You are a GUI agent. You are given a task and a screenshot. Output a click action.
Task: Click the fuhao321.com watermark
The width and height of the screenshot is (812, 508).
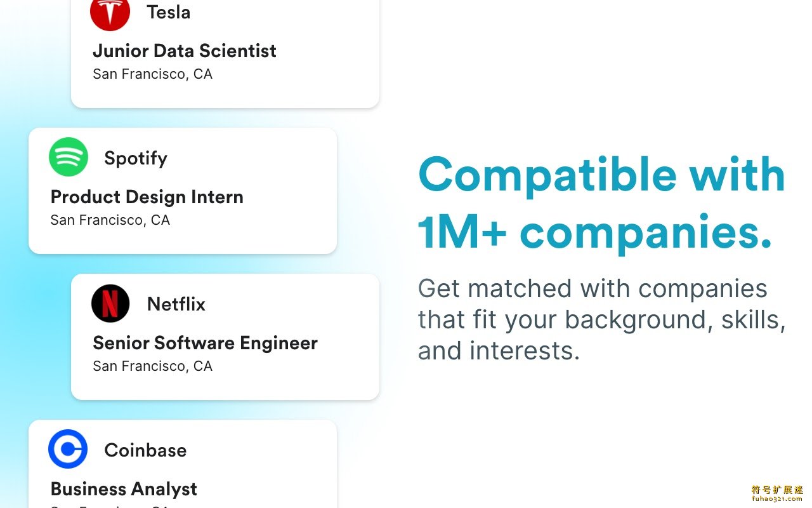[x=777, y=495]
